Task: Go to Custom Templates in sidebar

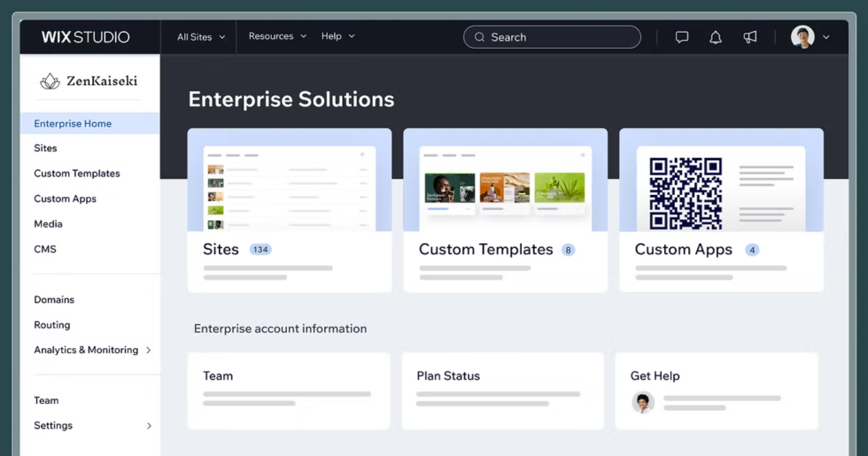Action: click(77, 174)
